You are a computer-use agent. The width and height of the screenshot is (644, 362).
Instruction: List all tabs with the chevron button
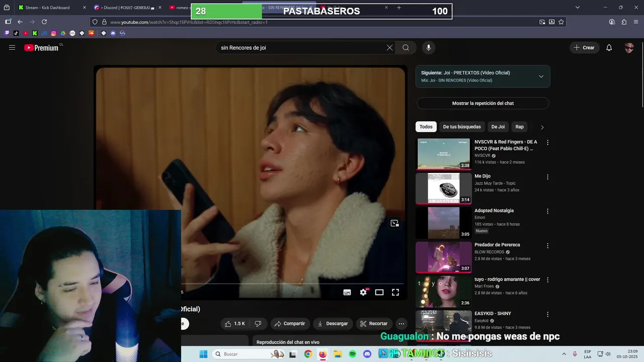pos(578,8)
